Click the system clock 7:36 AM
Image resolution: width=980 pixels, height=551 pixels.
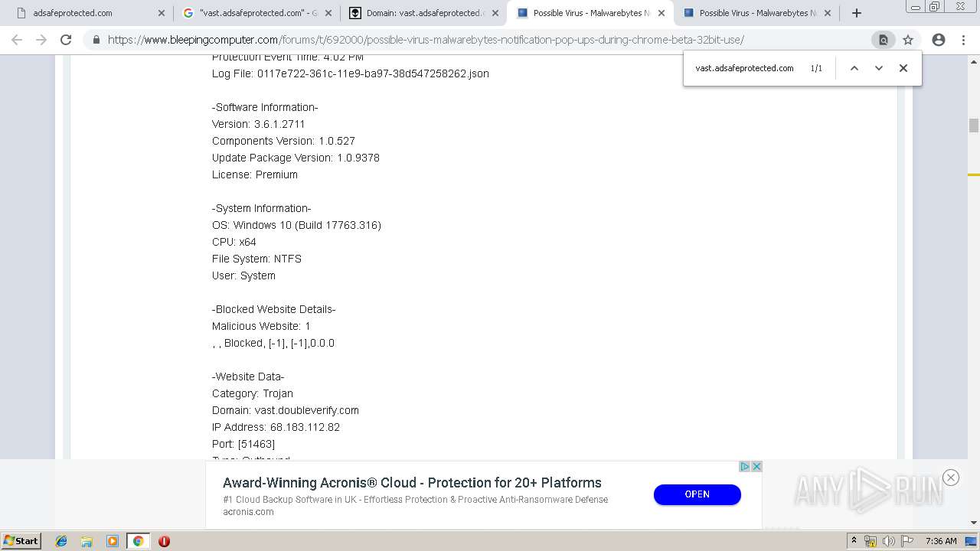coord(941,541)
